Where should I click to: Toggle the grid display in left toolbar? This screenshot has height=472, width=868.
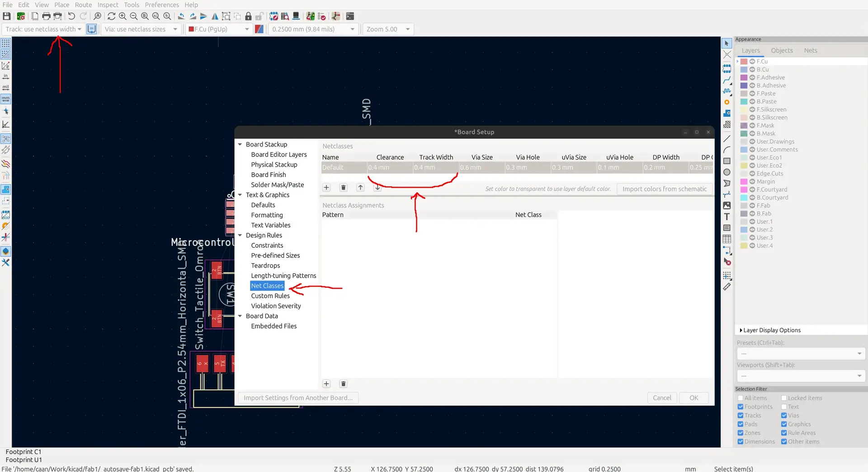(x=5, y=43)
